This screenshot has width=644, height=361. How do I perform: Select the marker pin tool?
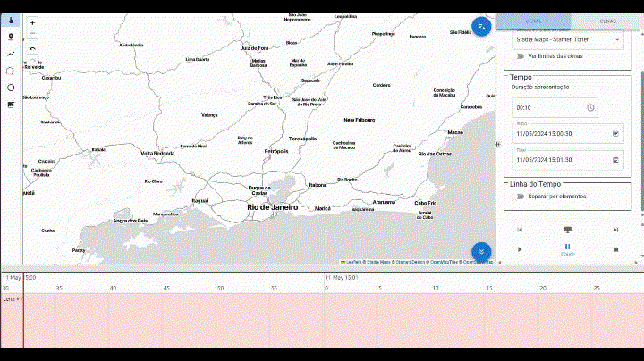[11, 38]
